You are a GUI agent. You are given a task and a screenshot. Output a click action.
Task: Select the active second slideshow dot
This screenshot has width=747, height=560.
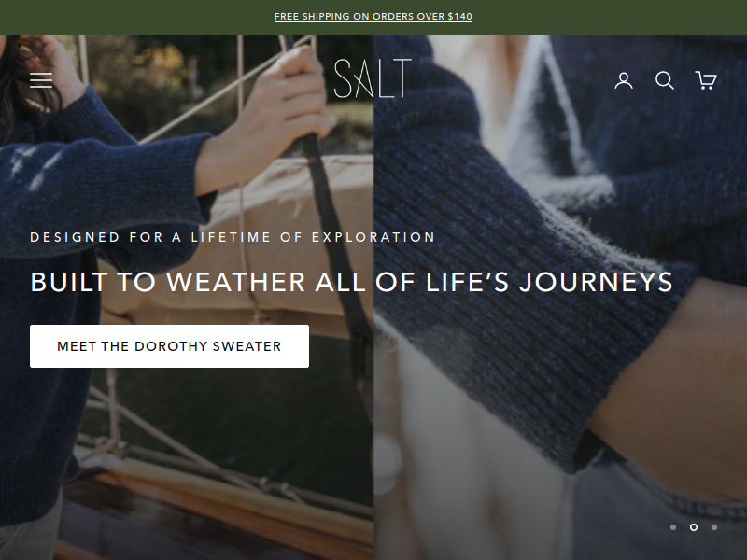pyautogui.click(x=694, y=527)
